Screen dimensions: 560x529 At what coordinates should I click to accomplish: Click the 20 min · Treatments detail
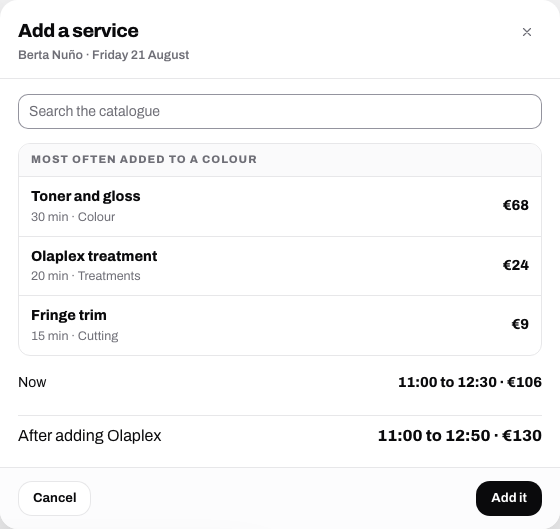[86, 276]
